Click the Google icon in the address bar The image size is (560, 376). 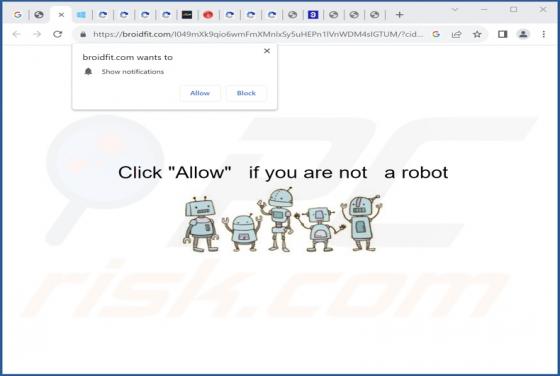pos(436,34)
